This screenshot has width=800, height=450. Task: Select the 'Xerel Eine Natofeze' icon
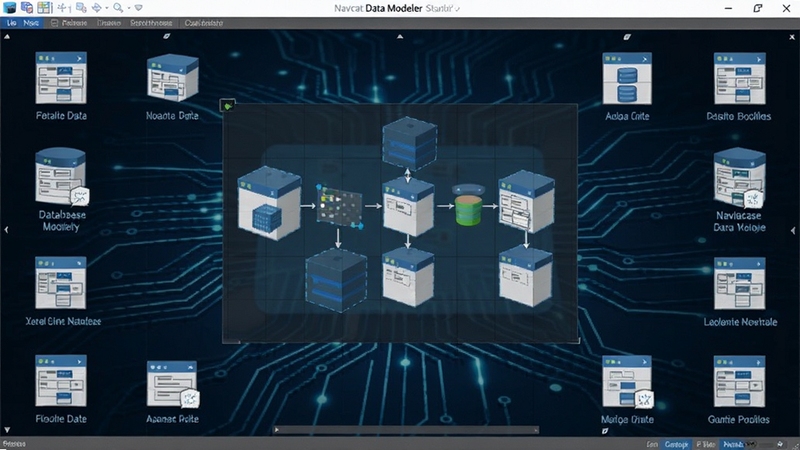click(x=61, y=283)
